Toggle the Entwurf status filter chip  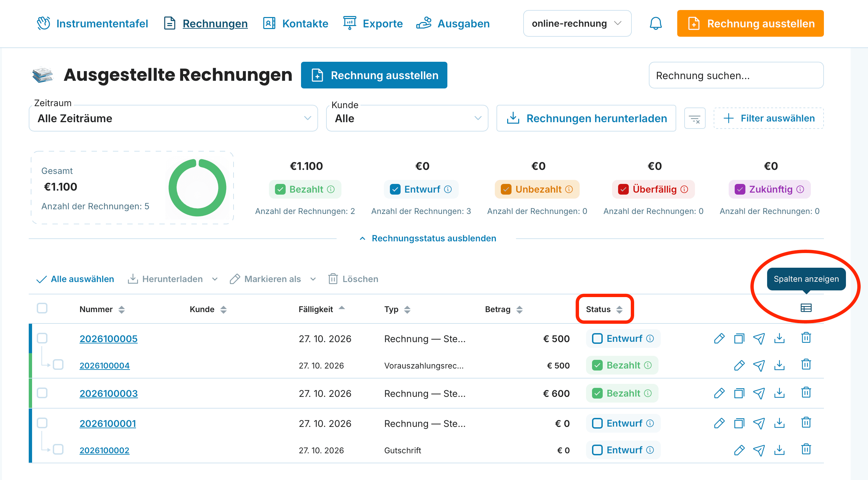click(x=421, y=189)
